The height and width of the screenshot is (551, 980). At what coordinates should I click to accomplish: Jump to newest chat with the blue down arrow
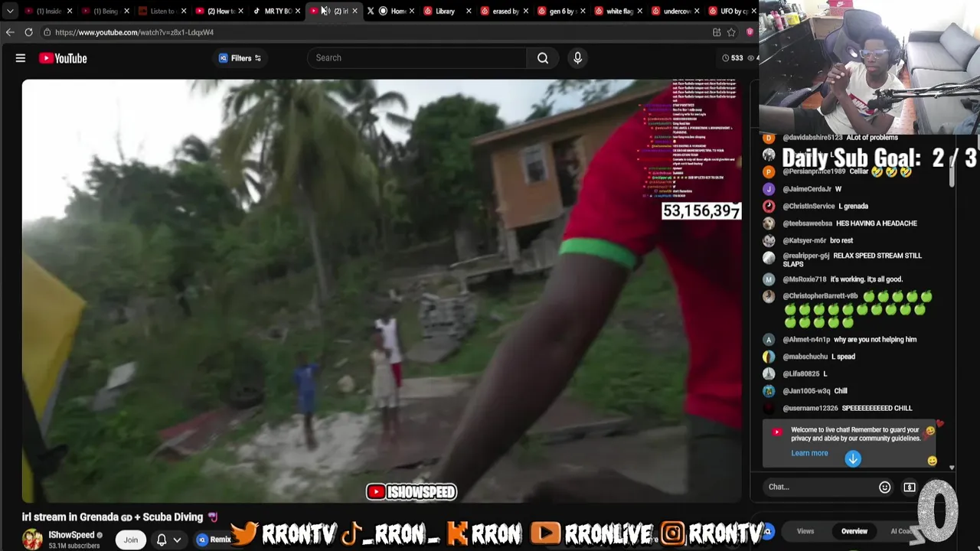tap(853, 458)
